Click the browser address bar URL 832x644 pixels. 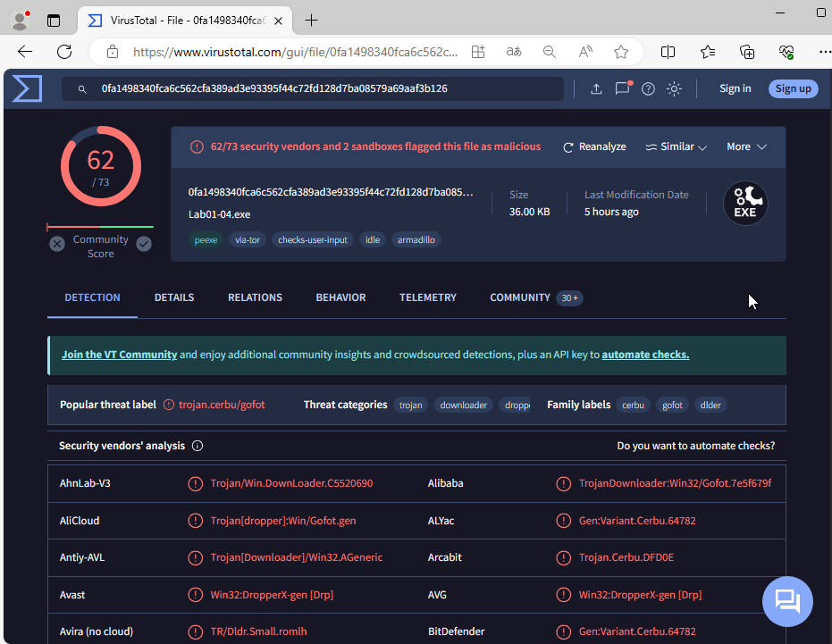click(x=295, y=52)
